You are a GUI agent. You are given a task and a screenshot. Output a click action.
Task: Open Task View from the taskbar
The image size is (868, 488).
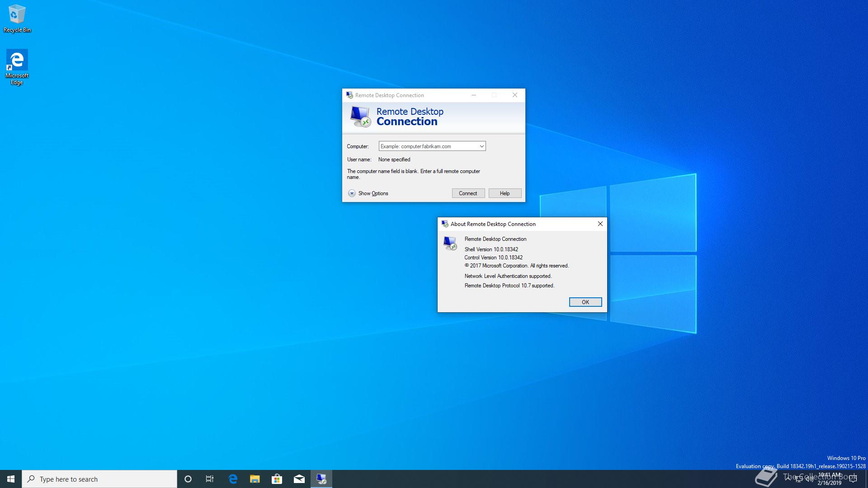[x=210, y=479]
